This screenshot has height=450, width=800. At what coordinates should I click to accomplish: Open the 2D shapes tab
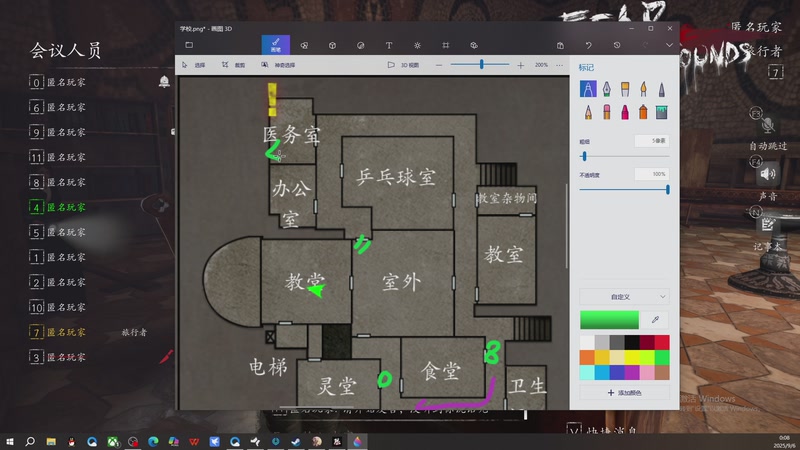(x=304, y=45)
